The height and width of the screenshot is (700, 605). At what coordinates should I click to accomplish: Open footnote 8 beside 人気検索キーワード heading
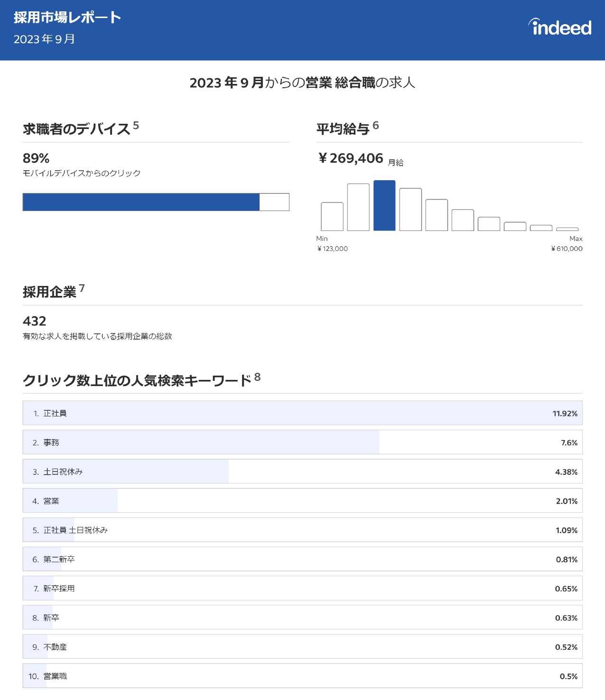tap(257, 377)
